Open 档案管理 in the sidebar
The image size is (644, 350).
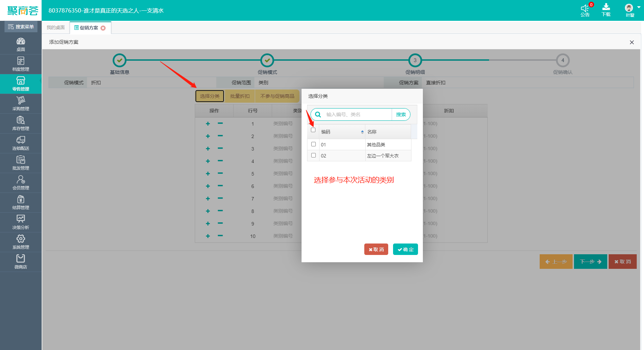tap(21, 64)
